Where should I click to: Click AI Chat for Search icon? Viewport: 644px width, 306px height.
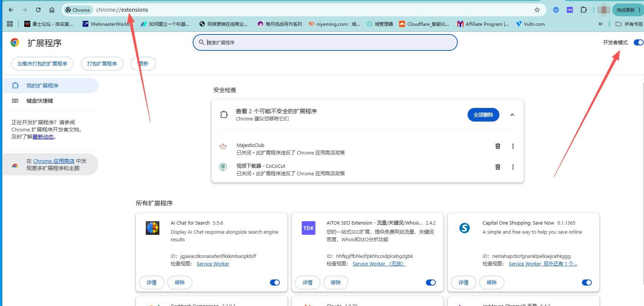153,228
